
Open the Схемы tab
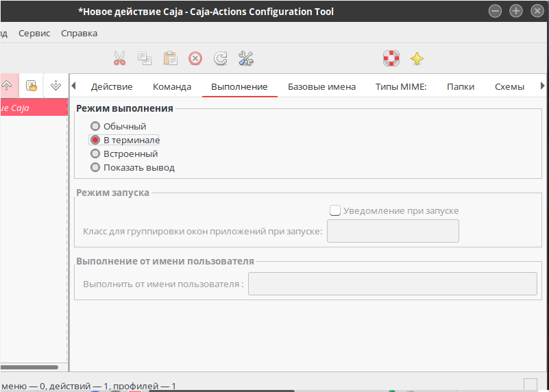click(509, 86)
